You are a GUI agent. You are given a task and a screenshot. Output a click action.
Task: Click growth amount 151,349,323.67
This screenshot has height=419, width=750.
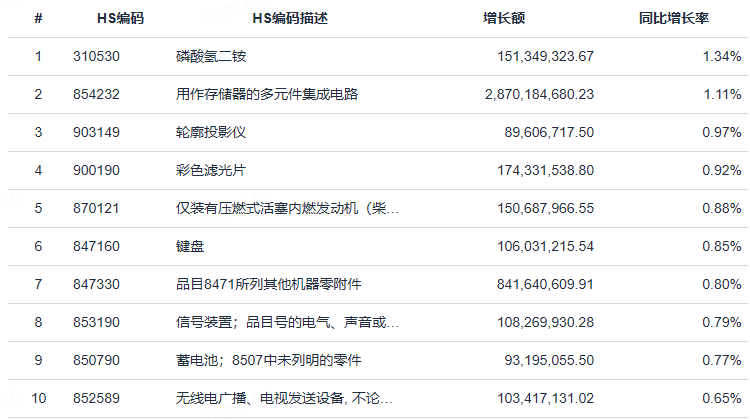point(545,56)
